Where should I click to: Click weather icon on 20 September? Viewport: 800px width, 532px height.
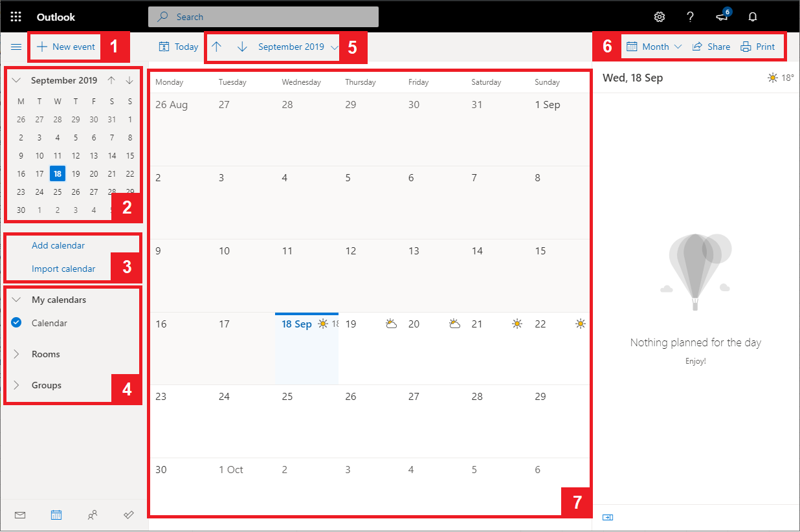tap(454, 324)
